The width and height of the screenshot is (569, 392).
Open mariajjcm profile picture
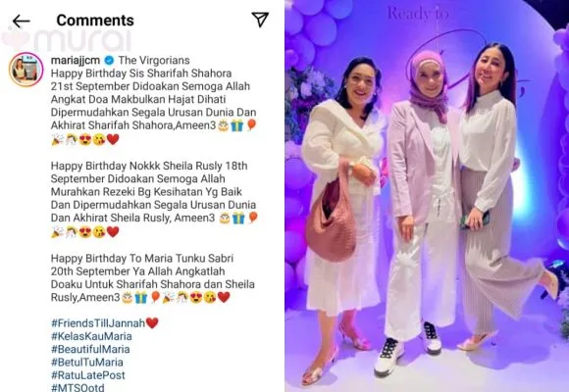click(26, 70)
